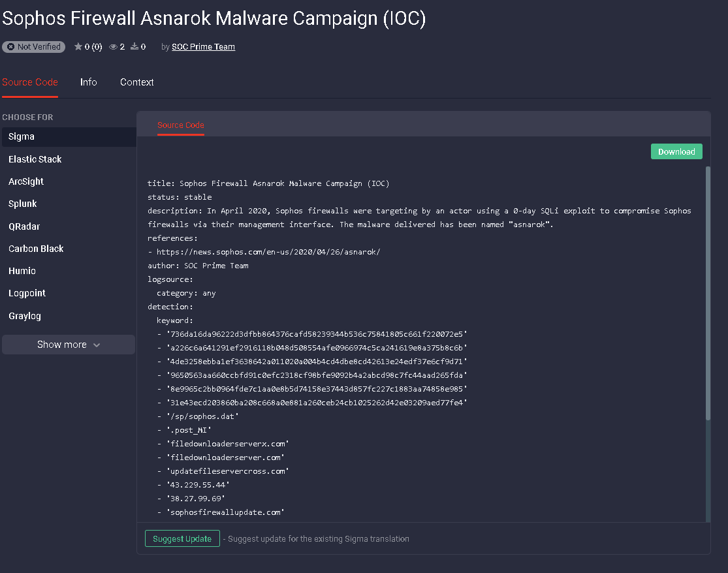Click the Suggest Update button
728x573 pixels.
[182, 538]
